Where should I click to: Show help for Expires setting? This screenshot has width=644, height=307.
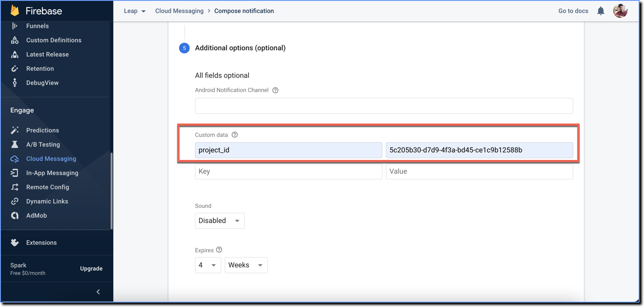(x=219, y=250)
